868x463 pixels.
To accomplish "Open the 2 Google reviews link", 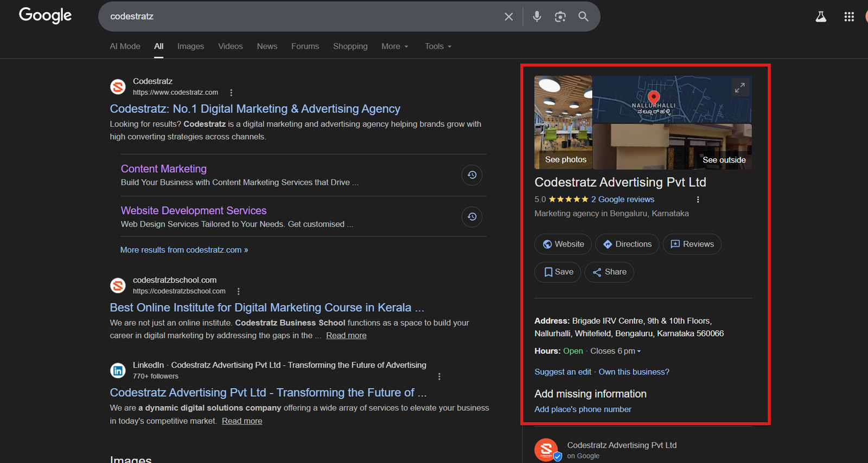I will coord(622,200).
